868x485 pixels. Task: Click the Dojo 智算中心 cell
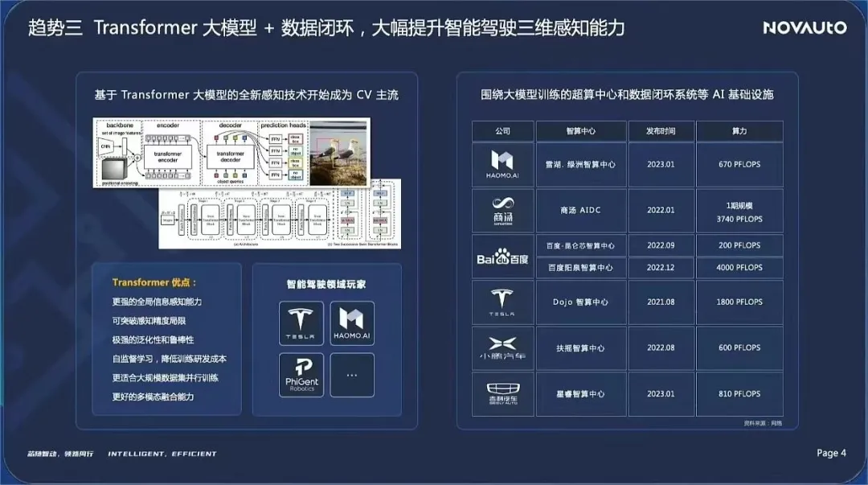click(581, 302)
